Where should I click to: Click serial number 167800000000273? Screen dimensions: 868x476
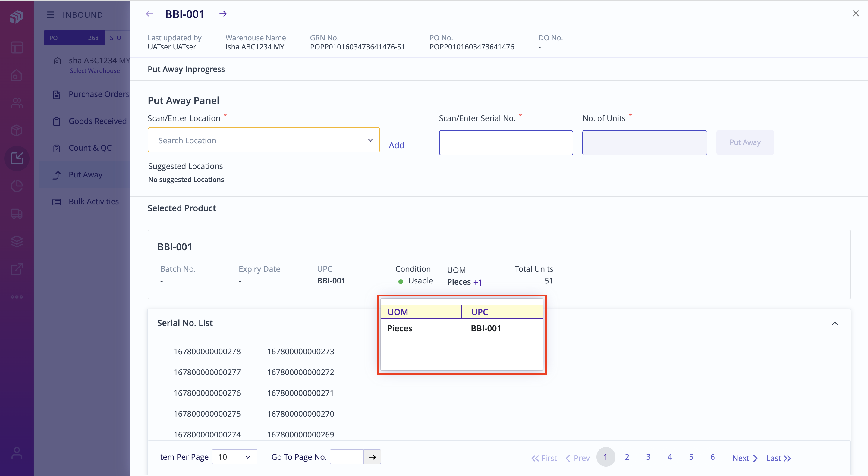(x=300, y=351)
